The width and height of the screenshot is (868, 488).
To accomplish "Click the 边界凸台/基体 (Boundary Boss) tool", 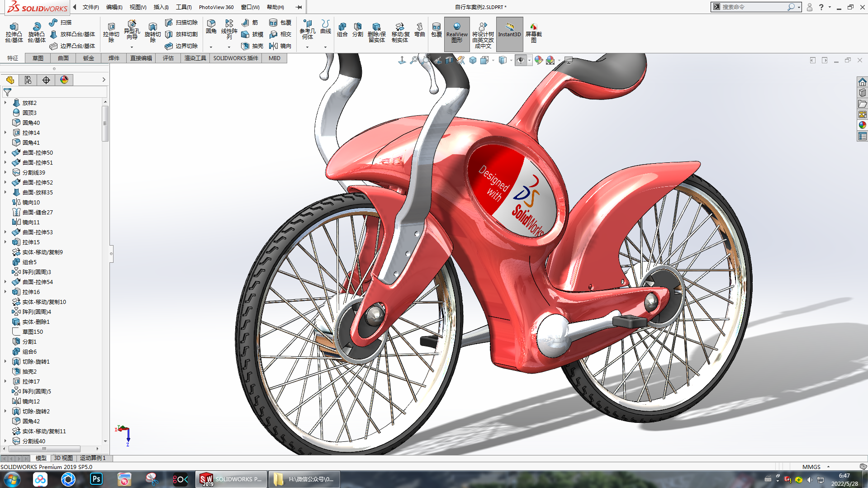I will point(72,46).
